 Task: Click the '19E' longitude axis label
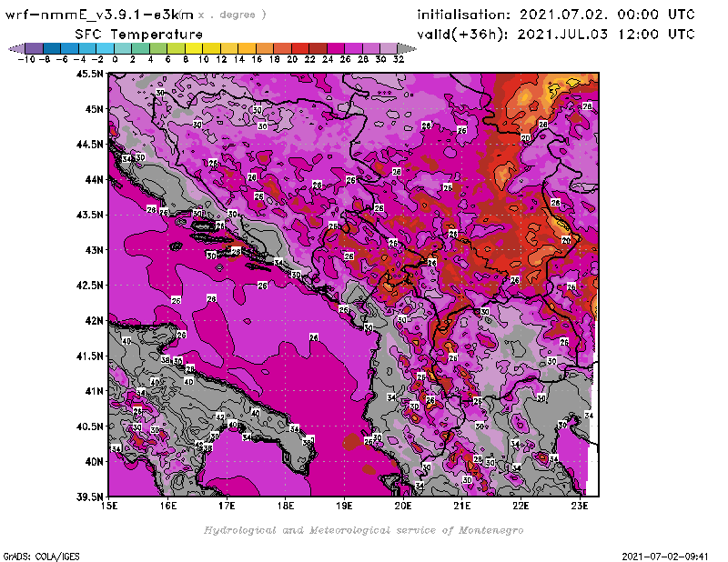click(x=344, y=506)
